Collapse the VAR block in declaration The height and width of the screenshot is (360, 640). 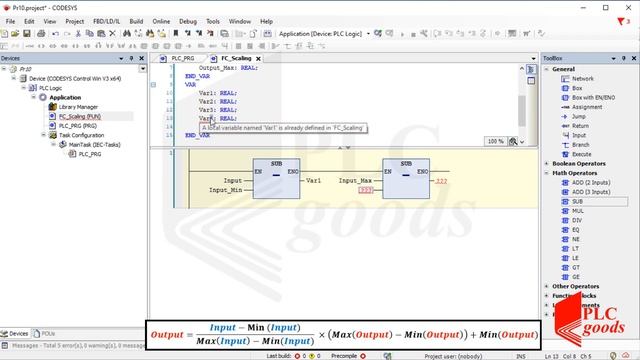(x=153, y=85)
